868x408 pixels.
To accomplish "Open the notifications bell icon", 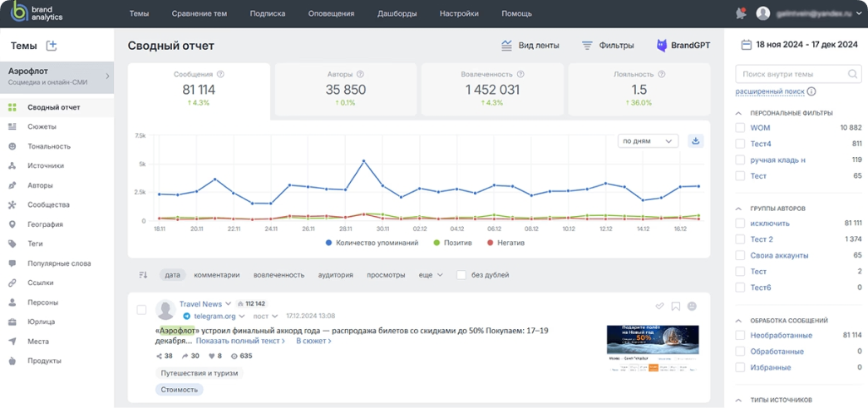I will click(x=741, y=13).
